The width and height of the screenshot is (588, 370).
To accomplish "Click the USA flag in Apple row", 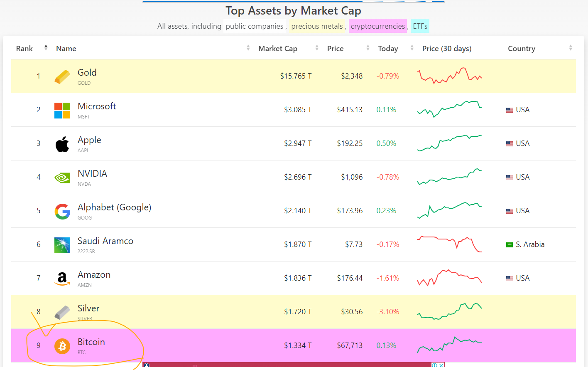I will coord(510,144).
